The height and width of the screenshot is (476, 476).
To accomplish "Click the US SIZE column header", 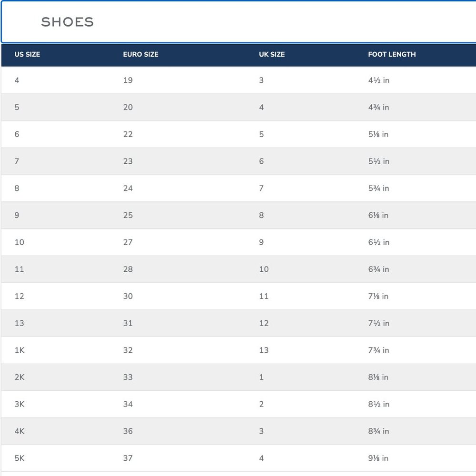I will tap(27, 54).
